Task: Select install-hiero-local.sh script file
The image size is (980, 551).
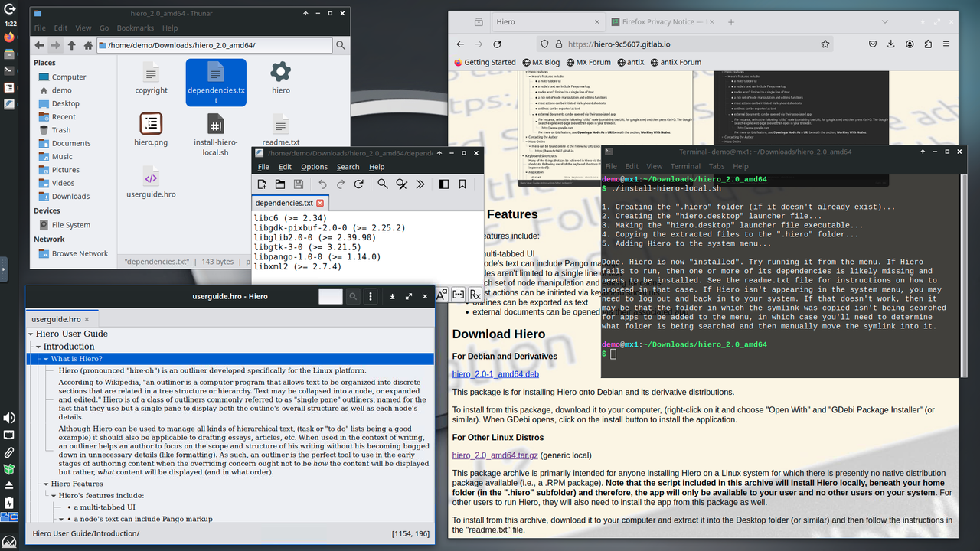Action: tap(216, 135)
